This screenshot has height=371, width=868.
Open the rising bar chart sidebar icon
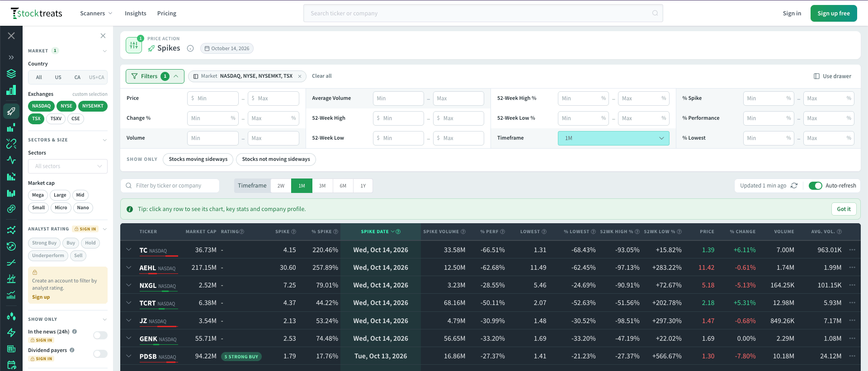tap(11, 90)
